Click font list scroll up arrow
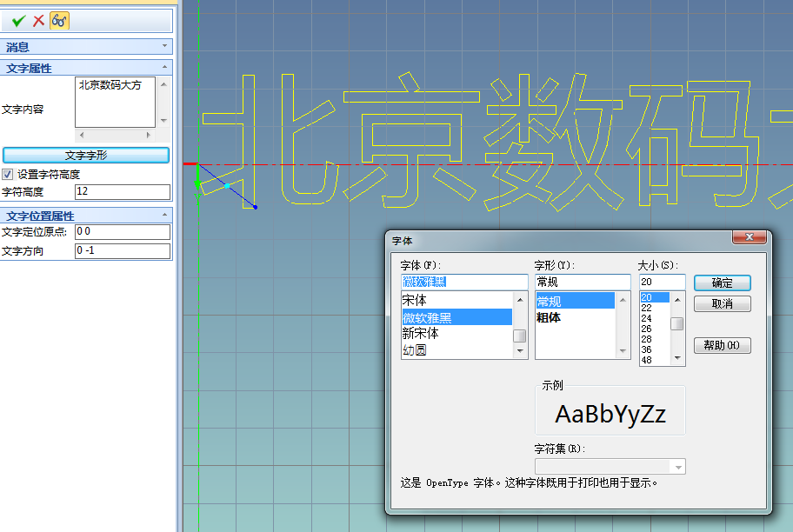 pos(520,300)
